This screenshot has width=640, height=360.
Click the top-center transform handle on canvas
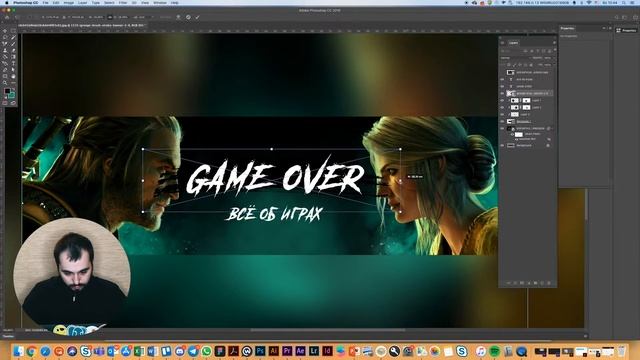tap(272, 149)
